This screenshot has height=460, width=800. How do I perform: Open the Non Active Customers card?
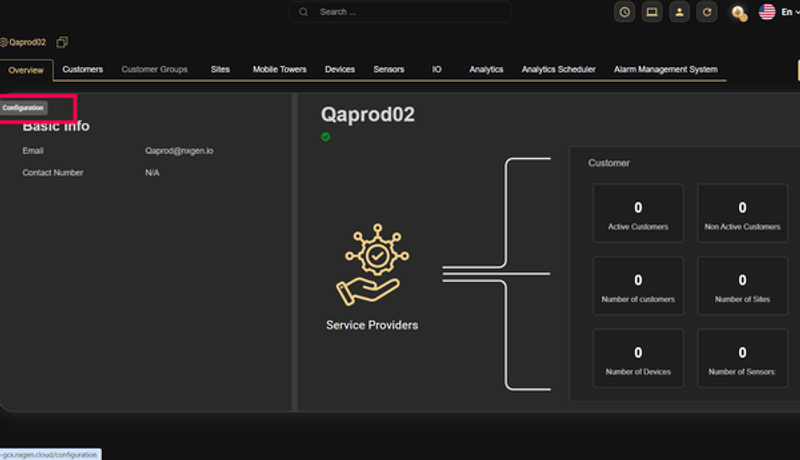742,213
